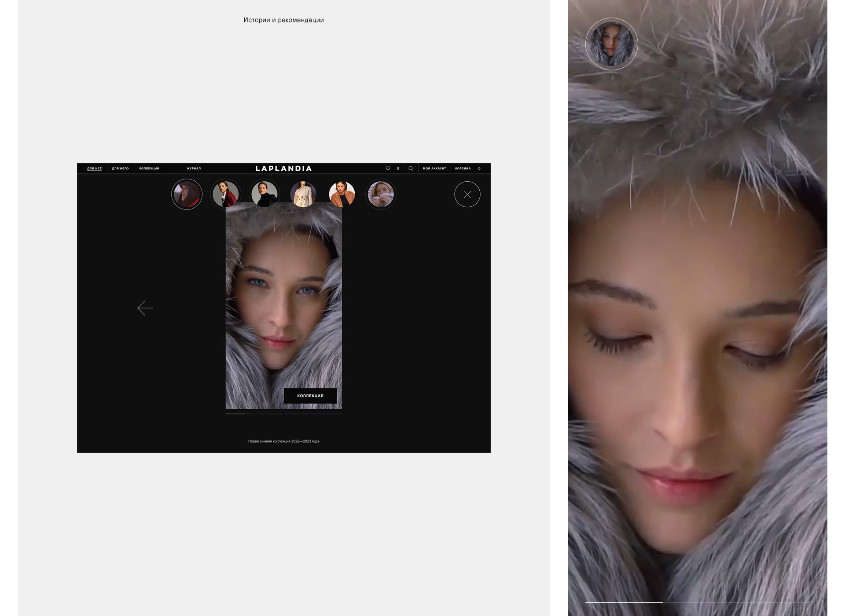Open the КОЛЛЕКЦИИ menu item

[x=149, y=169]
